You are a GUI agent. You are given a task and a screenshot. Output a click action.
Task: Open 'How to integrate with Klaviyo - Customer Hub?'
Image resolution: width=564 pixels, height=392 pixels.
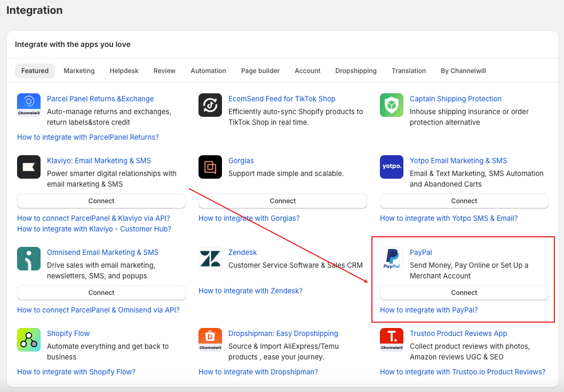(x=94, y=229)
